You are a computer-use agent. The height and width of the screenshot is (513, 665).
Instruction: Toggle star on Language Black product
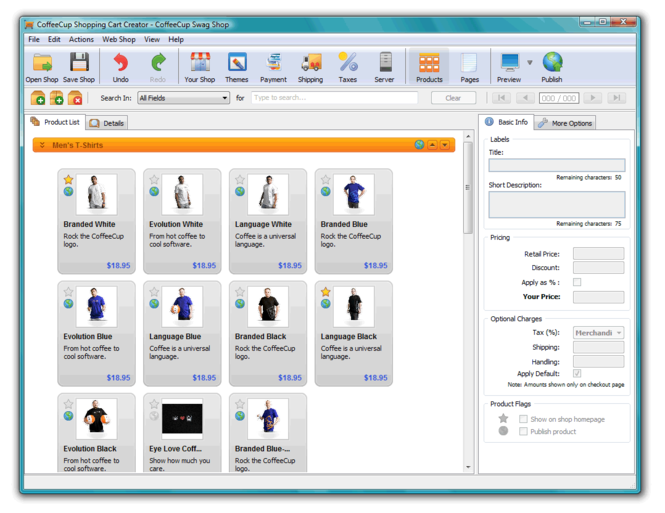tap(325, 292)
